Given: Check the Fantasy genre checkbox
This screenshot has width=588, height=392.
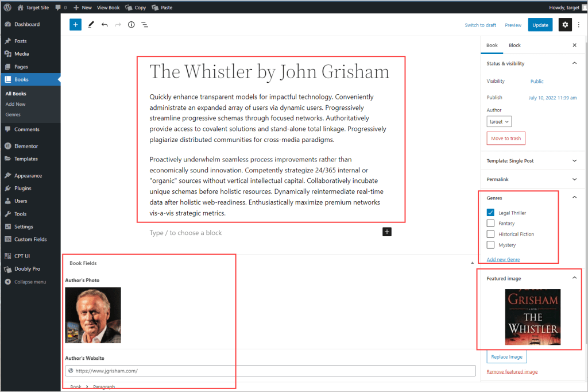Looking at the screenshot, I should 490,224.
